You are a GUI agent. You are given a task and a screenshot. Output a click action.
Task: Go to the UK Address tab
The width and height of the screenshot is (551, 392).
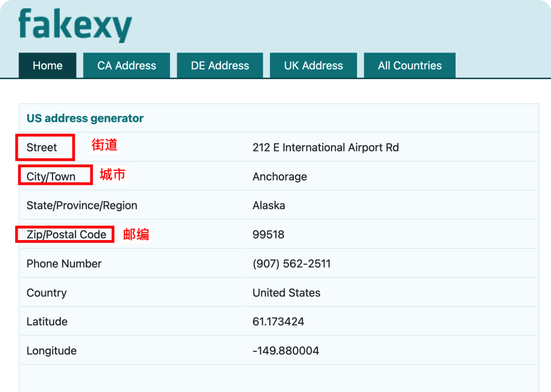coord(313,65)
